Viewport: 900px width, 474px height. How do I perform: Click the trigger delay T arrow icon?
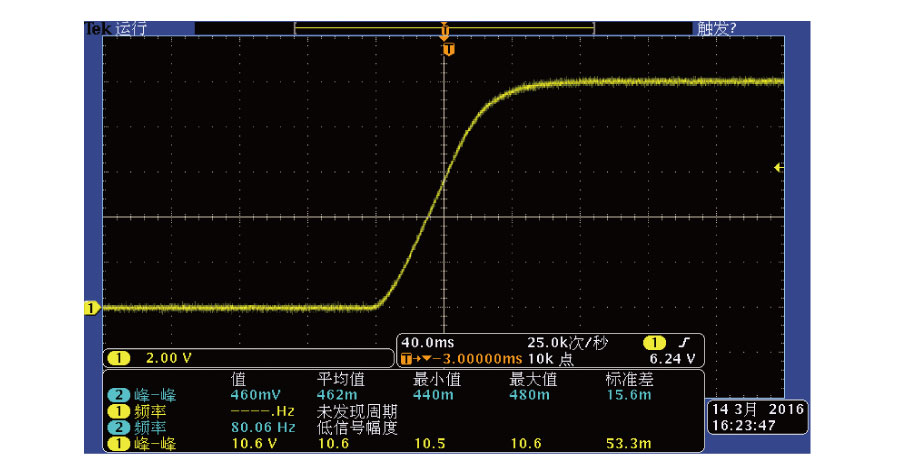pos(416,359)
